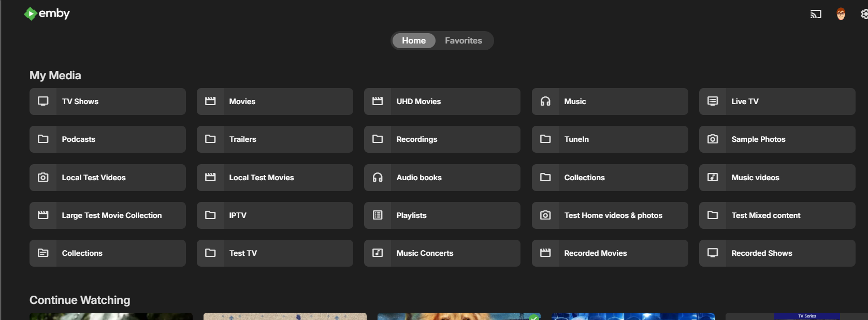The image size is (868, 320).
Task: Click the music note icon beside Music Concerts
Action: pyautogui.click(x=378, y=253)
